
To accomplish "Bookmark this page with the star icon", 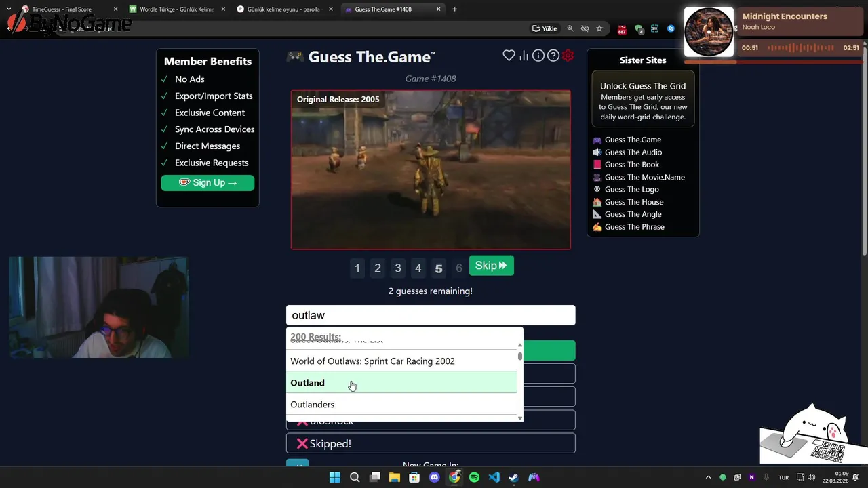I will tap(599, 28).
